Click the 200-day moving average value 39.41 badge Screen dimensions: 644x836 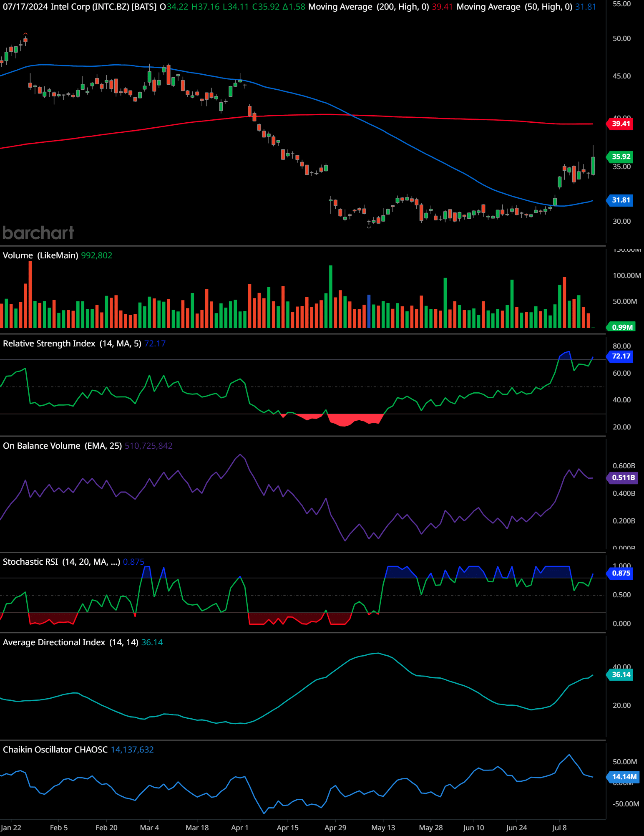(620, 124)
